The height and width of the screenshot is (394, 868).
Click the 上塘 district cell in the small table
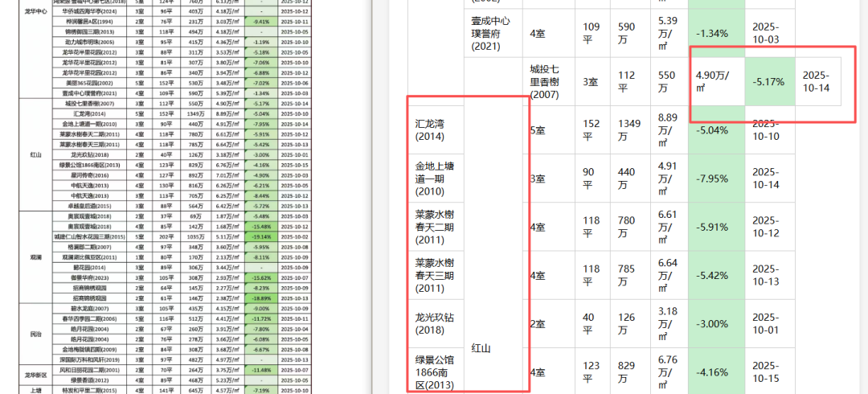point(35,389)
